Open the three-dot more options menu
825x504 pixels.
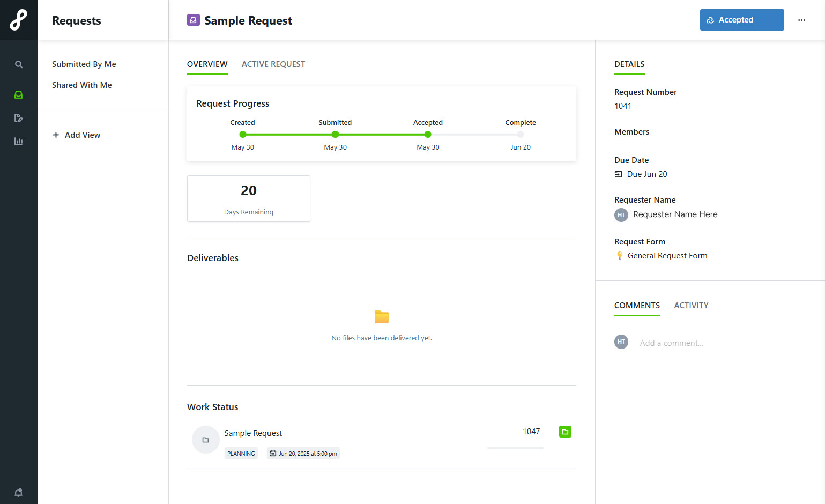pos(801,20)
